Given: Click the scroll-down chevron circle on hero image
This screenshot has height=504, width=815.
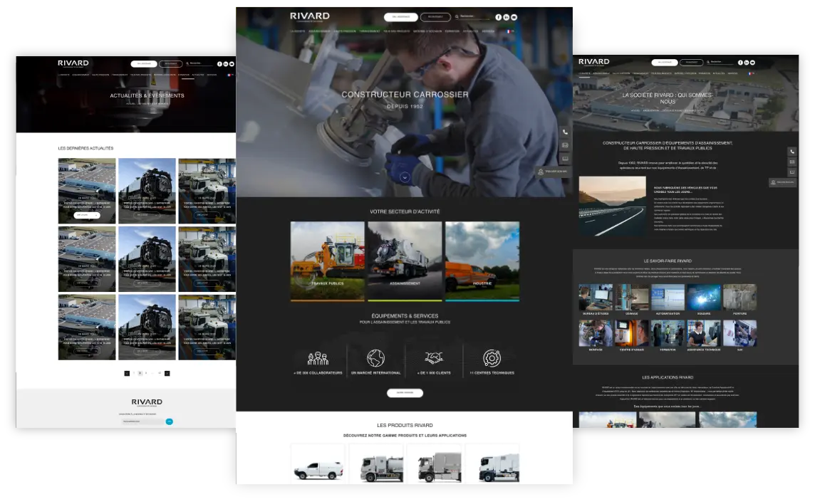Looking at the screenshot, I should pos(405,177).
